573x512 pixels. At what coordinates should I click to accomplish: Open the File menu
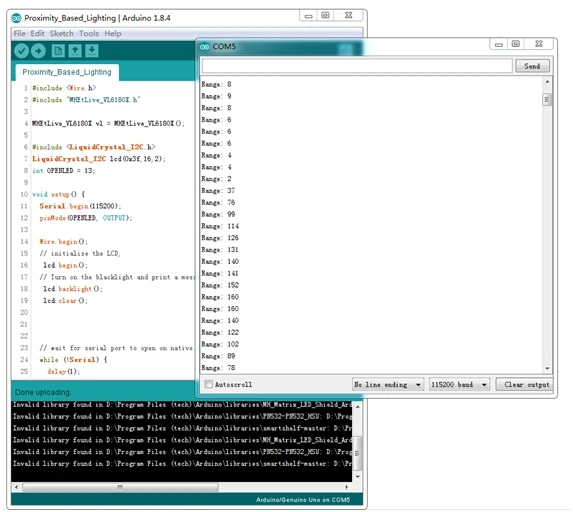tap(19, 34)
